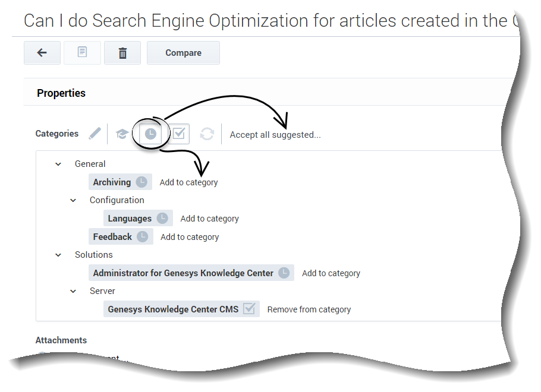Select the Languages category tag
Screen dimensions: 541x392
[130, 219]
